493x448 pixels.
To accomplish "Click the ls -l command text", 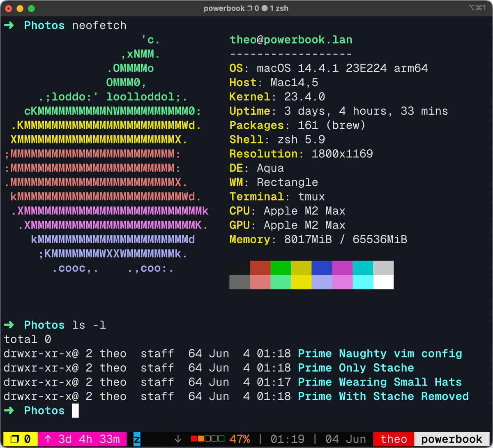I will (89, 325).
